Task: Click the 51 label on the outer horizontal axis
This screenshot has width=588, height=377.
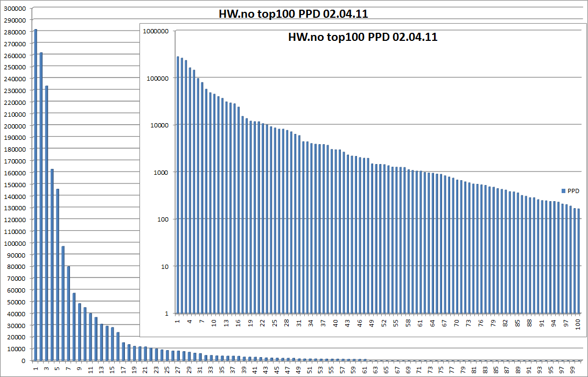Action: coord(310,370)
